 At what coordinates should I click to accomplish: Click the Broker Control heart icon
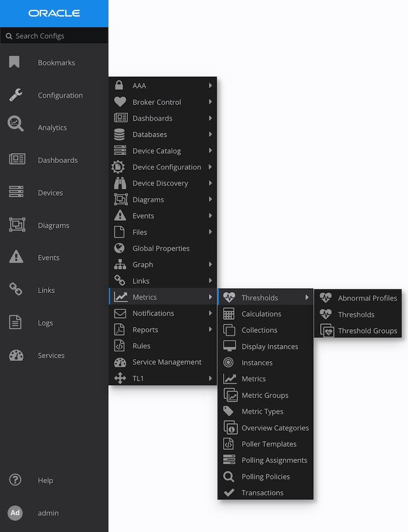click(x=120, y=102)
